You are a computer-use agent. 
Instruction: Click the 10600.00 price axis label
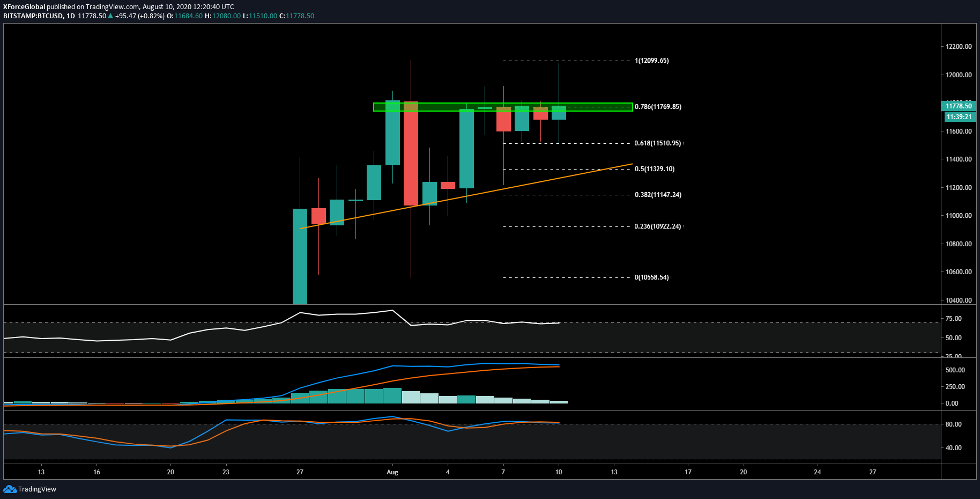click(959, 272)
